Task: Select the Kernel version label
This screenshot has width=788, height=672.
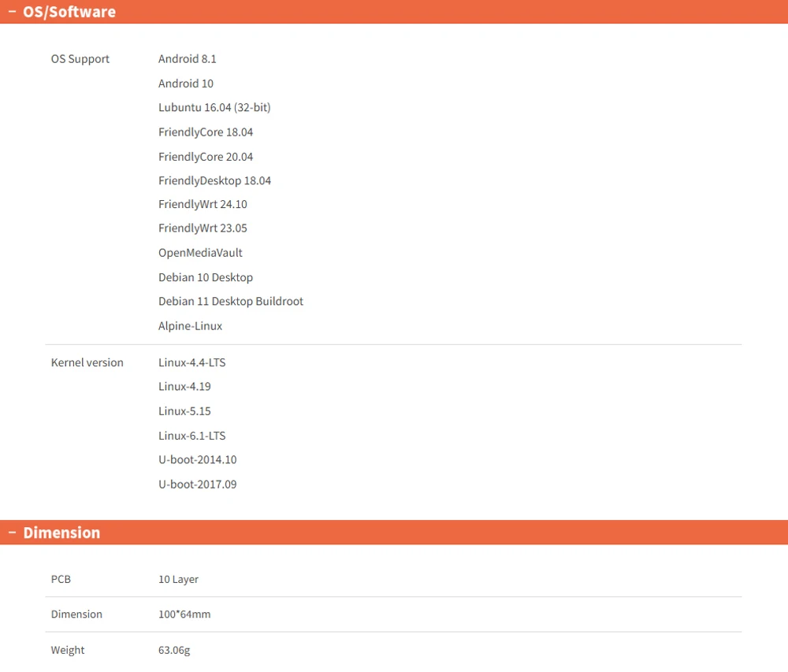Action: point(87,362)
